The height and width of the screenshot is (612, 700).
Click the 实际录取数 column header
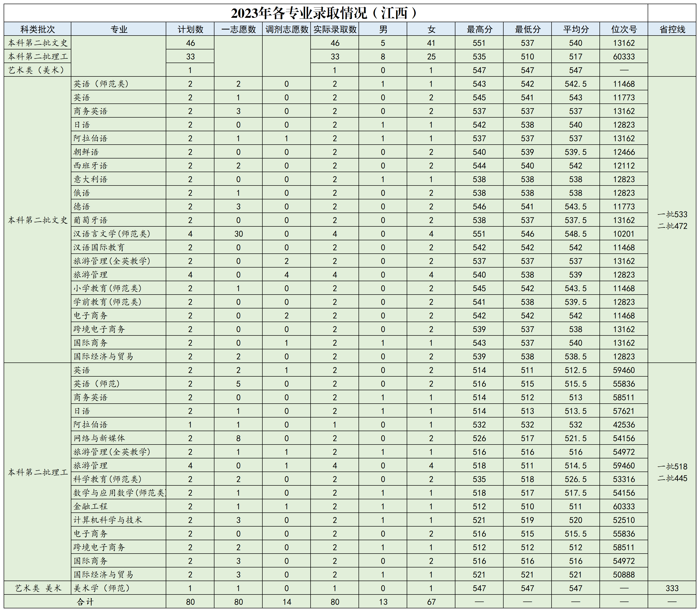(x=335, y=29)
